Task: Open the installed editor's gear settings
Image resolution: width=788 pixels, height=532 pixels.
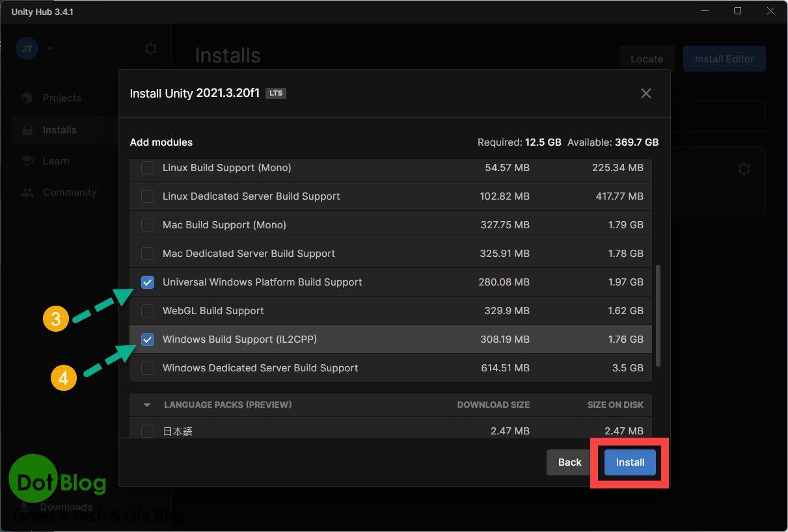Action: pos(744,169)
